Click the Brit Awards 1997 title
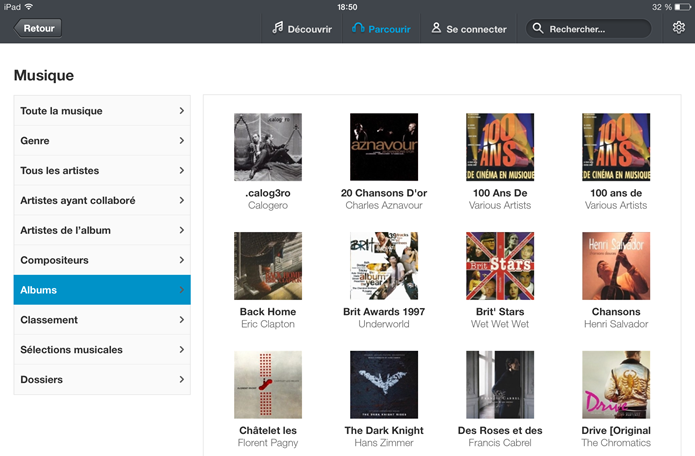 [384, 312]
